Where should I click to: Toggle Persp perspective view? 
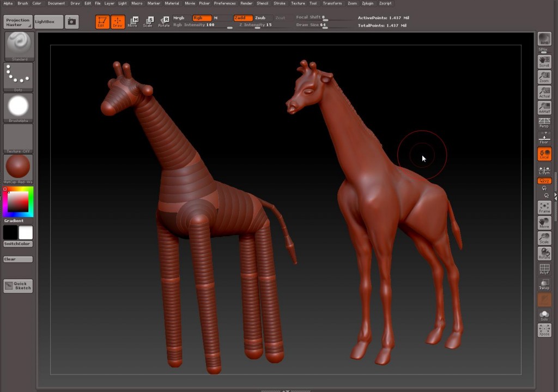click(544, 122)
